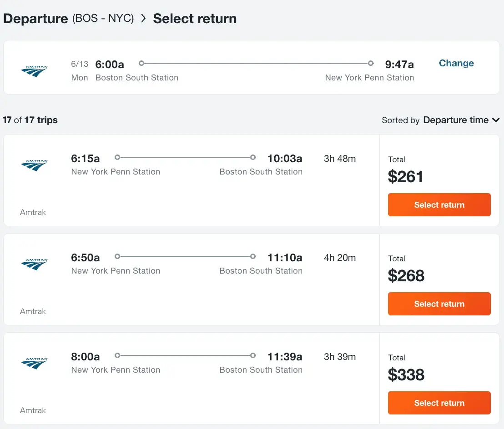The image size is (504, 429).
Task: Click the chevron next to Departure time
Action: [x=496, y=120]
